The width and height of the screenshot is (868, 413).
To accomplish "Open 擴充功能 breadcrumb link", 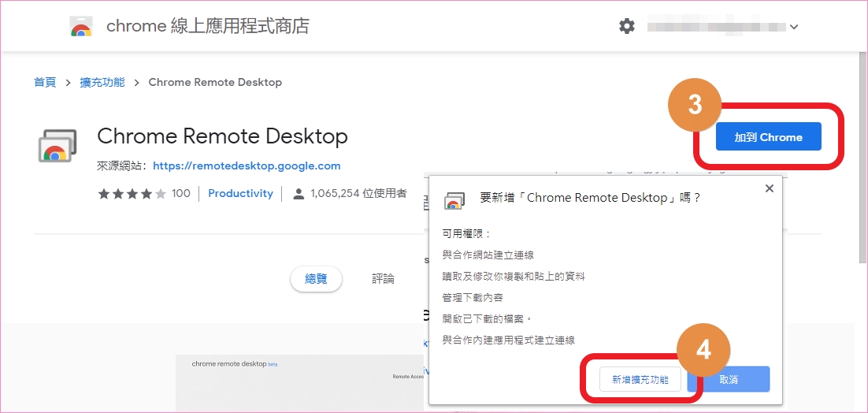I will tap(102, 83).
